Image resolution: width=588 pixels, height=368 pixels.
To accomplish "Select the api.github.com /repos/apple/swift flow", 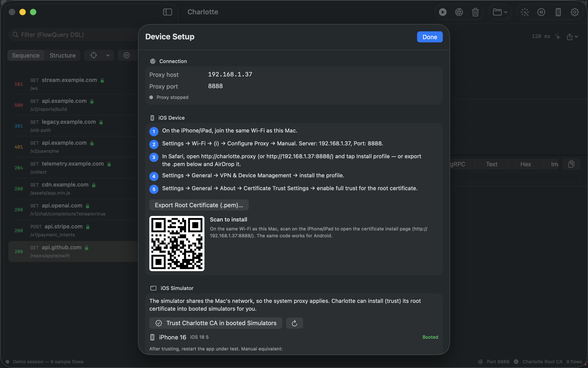I will pyautogui.click(x=73, y=251).
